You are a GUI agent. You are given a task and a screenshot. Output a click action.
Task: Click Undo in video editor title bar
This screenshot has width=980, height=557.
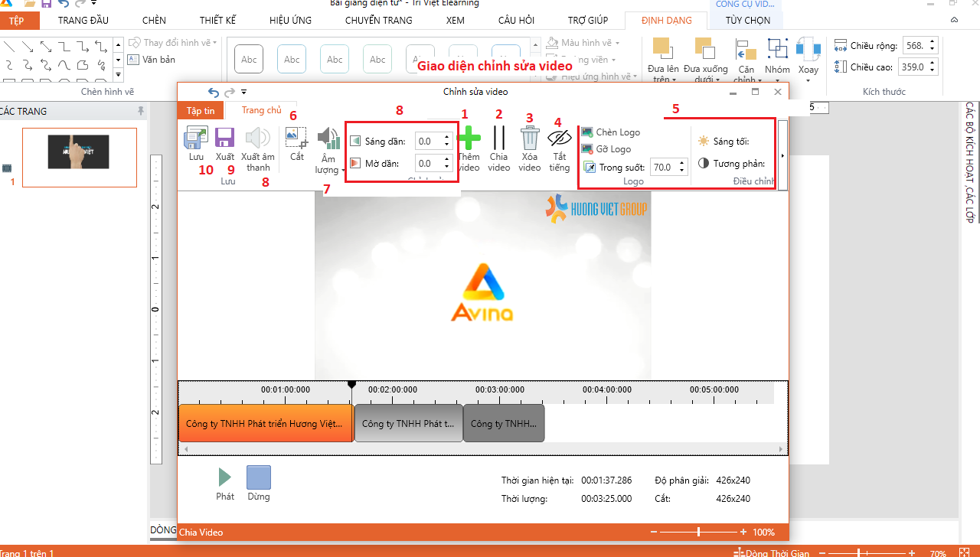coord(214,92)
